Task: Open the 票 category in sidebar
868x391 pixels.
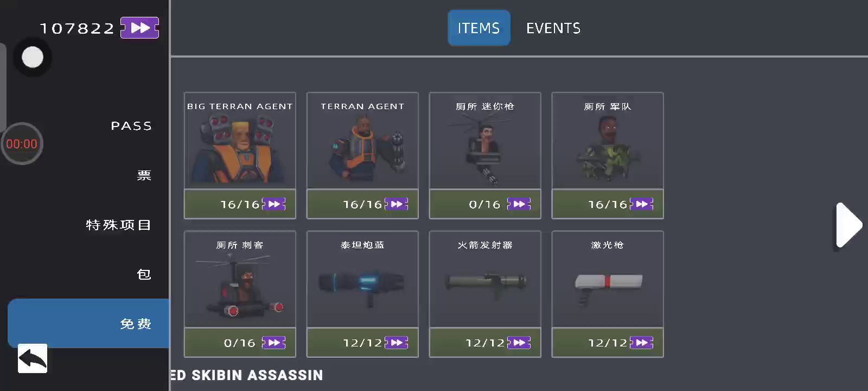Action: [144, 175]
